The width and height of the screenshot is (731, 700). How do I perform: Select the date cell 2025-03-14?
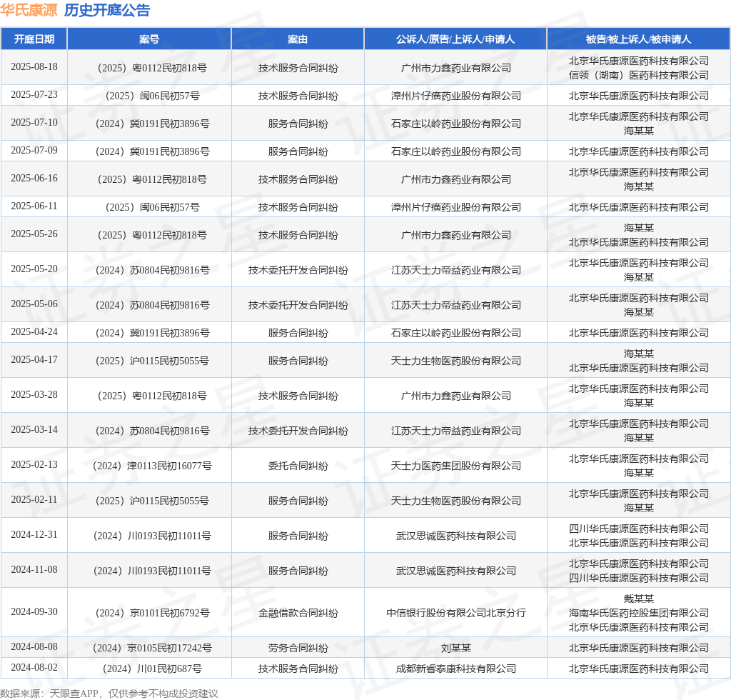[x=34, y=430]
